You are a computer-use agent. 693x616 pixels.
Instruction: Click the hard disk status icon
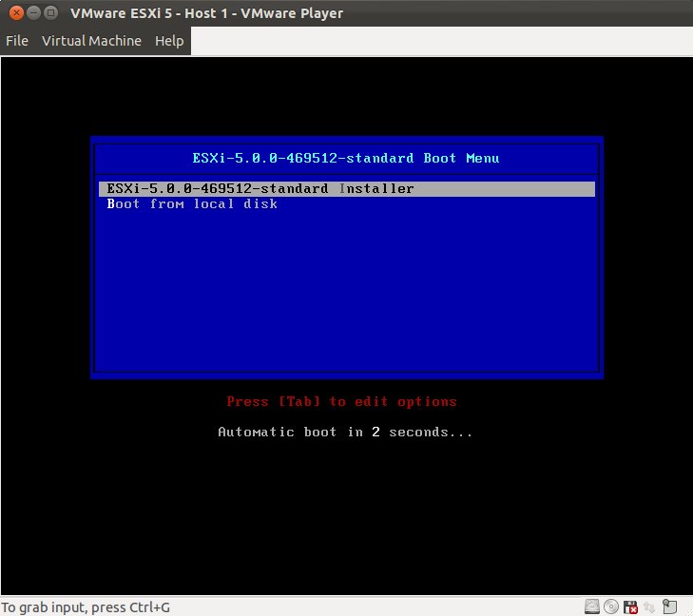tap(592, 606)
